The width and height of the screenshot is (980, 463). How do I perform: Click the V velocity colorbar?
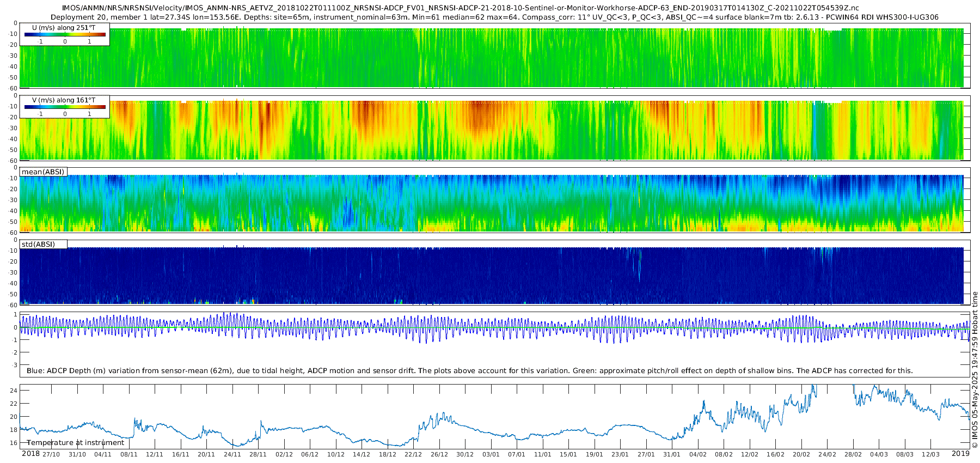(x=65, y=107)
